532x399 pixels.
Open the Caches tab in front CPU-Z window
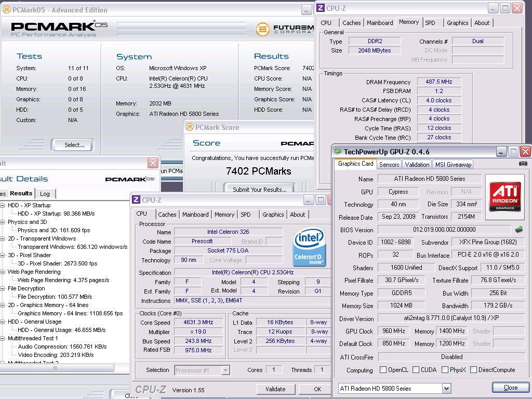point(167,215)
